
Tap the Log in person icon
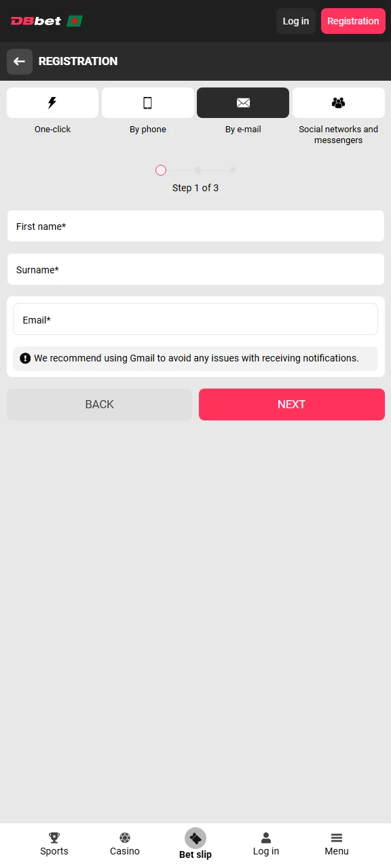click(266, 837)
